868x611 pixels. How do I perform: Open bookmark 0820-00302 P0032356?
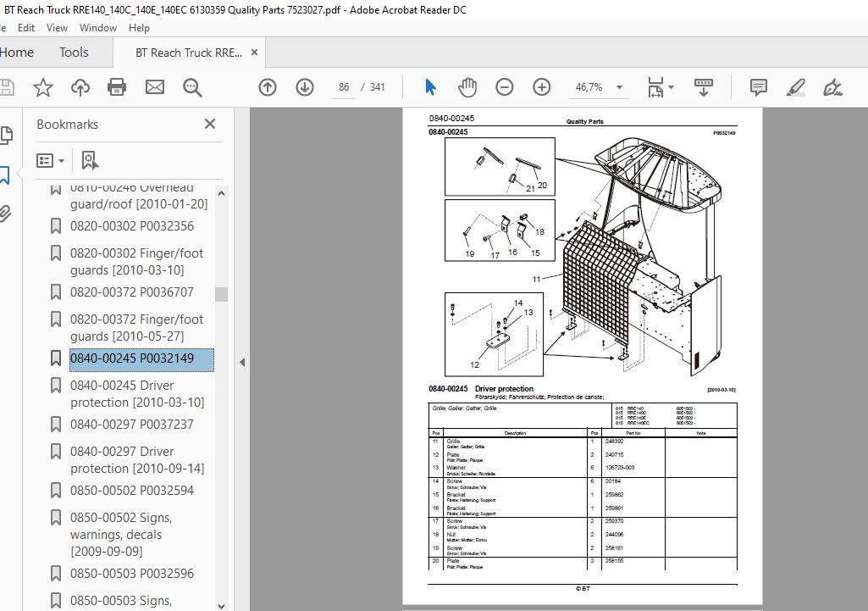(x=131, y=226)
